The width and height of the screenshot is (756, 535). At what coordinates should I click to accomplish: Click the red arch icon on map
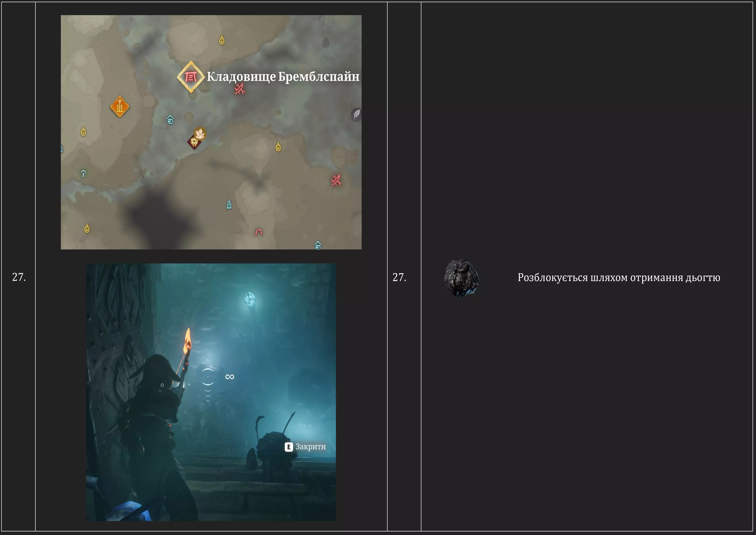[x=259, y=232]
